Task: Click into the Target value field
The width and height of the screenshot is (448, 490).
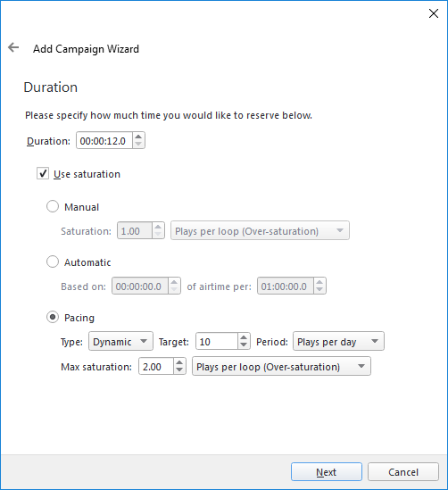Action: 217,341
